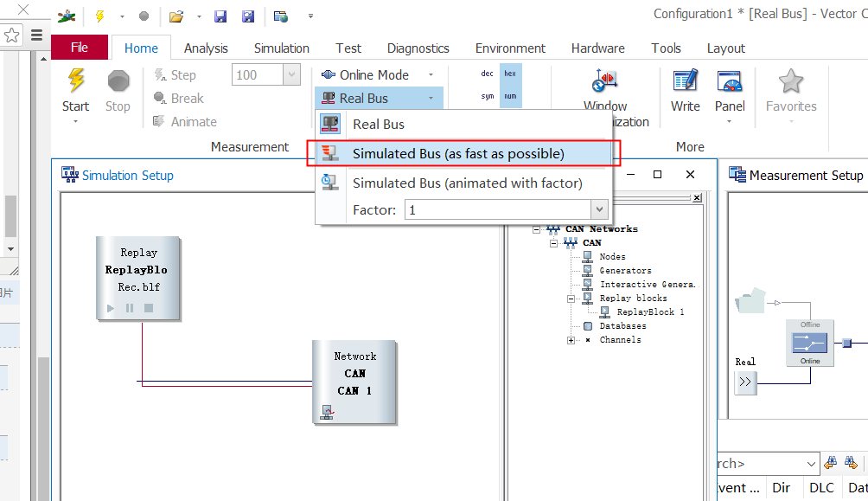The image size is (868, 501).
Task: Open the File tab
Action: point(80,48)
